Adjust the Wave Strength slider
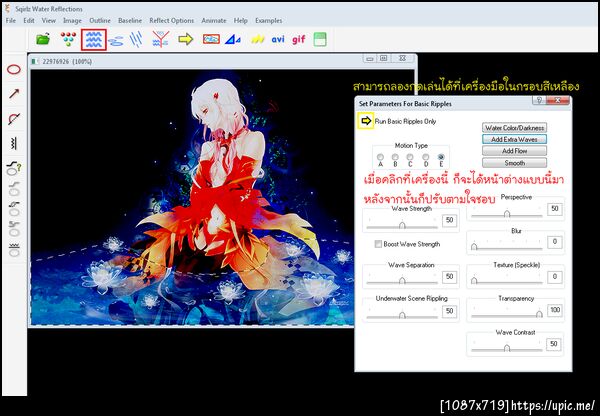 402,225
